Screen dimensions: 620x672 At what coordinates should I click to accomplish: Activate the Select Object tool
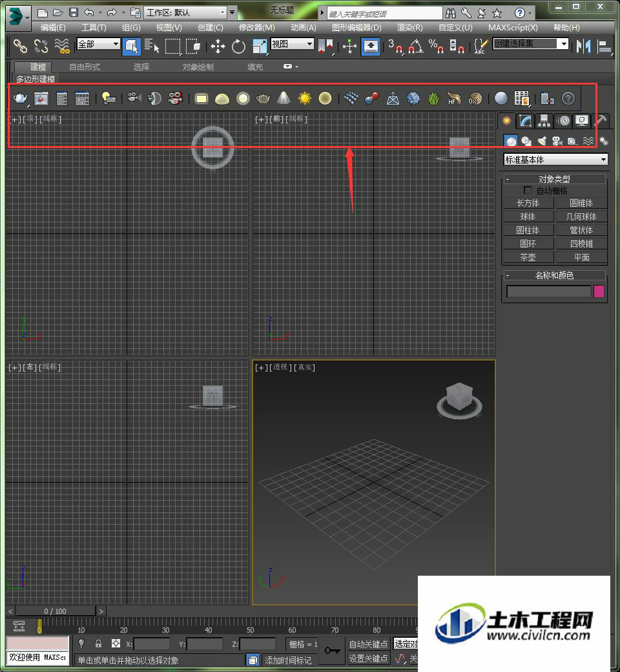132,46
